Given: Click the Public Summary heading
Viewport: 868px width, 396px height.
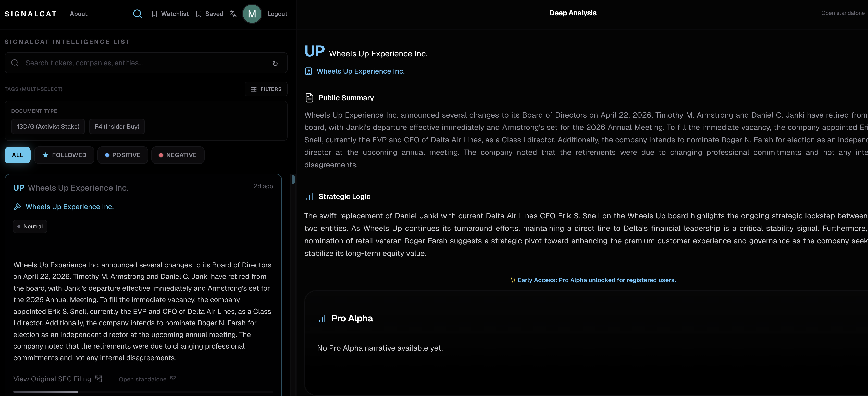Looking at the screenshot, I should click(x=346, y=98).
